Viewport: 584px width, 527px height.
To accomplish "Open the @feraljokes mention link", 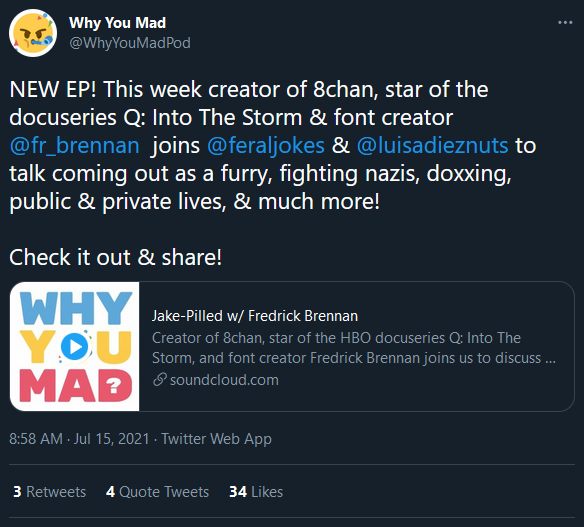I will coord(266,145).
